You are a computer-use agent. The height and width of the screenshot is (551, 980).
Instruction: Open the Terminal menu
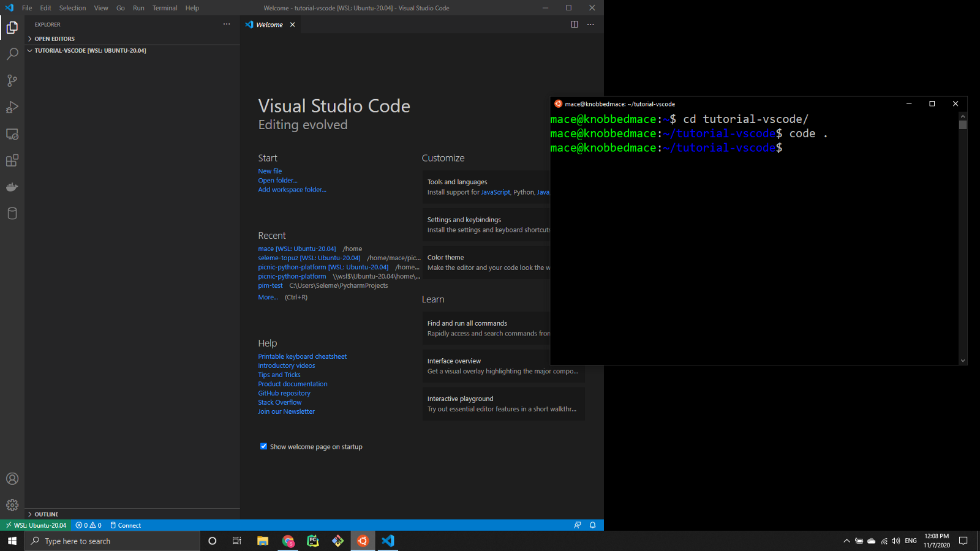point(165,8)
